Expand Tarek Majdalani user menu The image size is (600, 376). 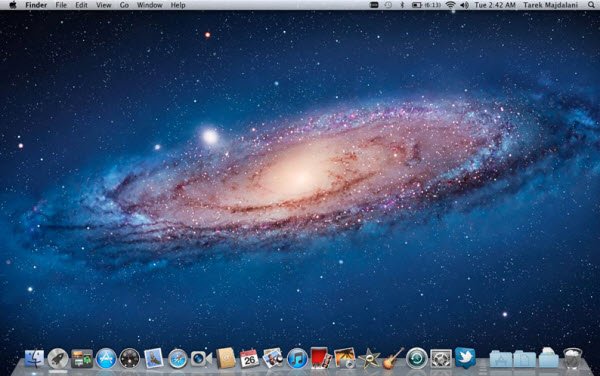tap(551, 5)
